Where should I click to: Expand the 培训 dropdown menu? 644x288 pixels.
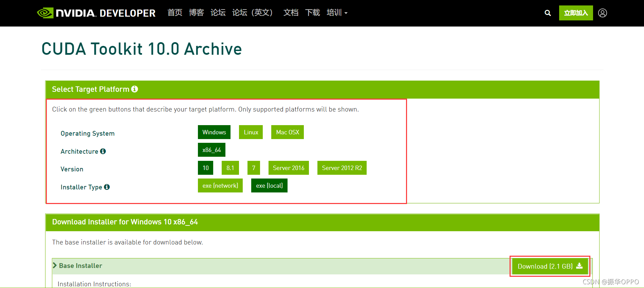(337, 13)
